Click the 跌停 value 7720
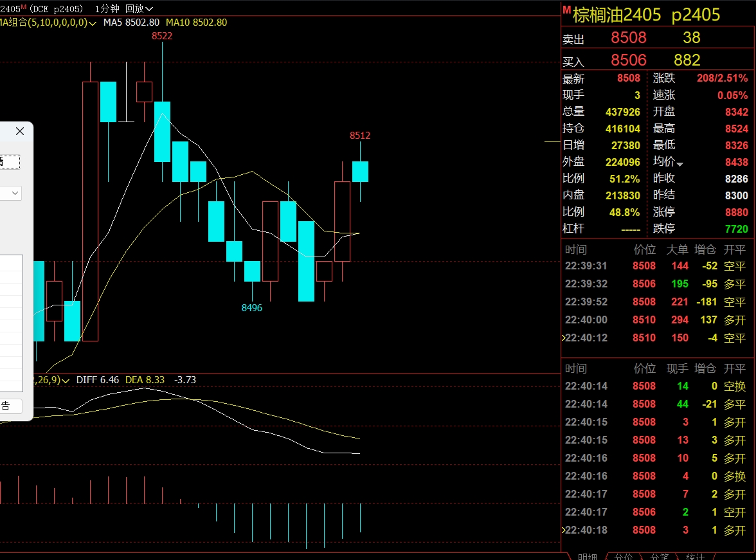This screenshot has height=560, width=756. (x=736, y=229)
